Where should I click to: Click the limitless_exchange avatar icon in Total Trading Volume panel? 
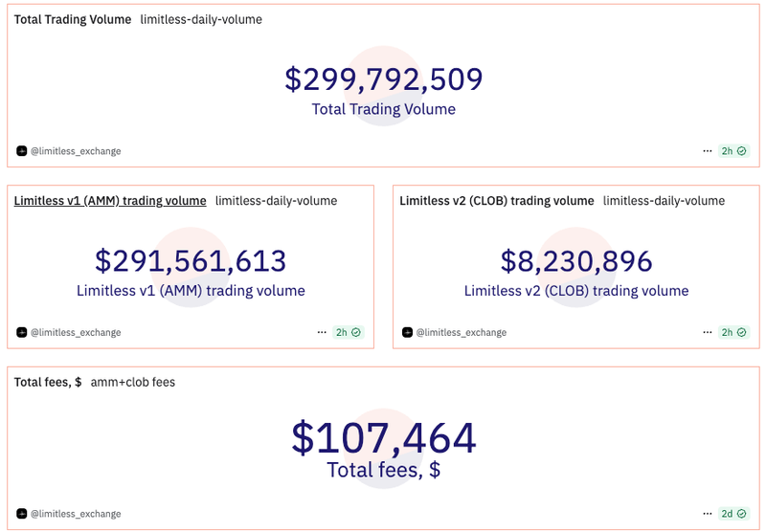[x=22, y=151]
